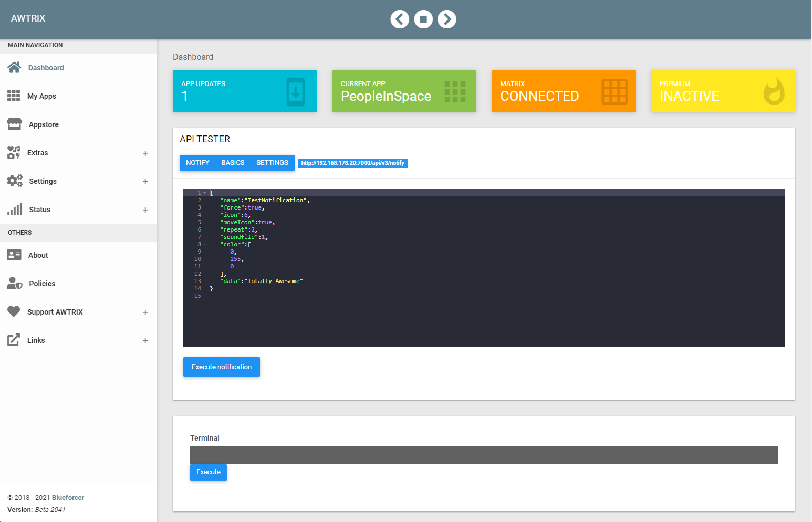Go to the Appstore page
812x522 pixels.
79,124
